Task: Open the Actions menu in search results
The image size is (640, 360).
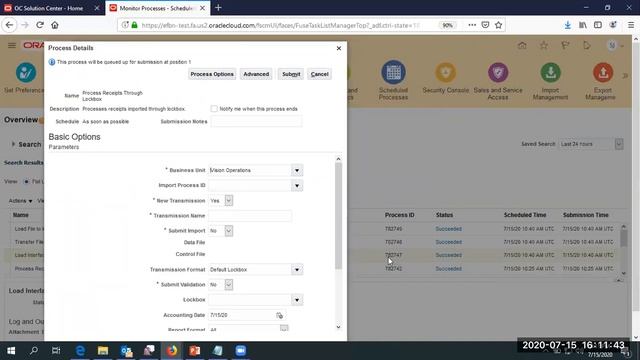Action: coord(20,201)
